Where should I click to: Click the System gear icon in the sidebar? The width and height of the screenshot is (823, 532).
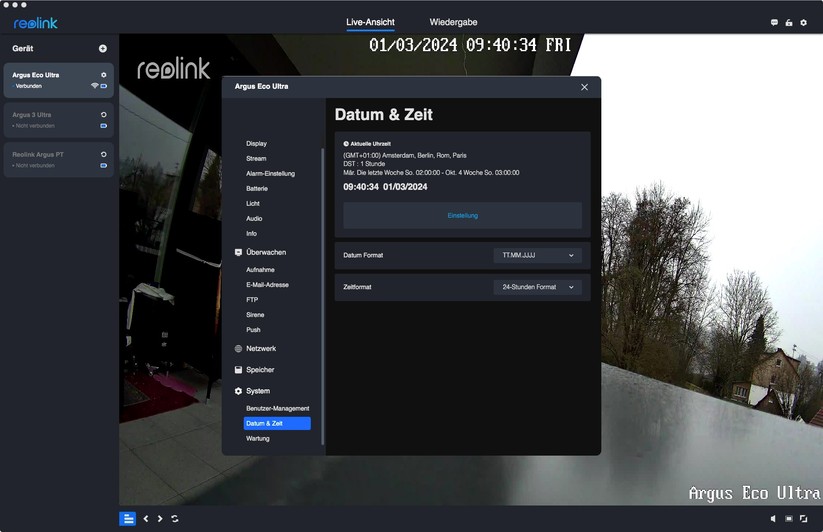coord(238,391)
